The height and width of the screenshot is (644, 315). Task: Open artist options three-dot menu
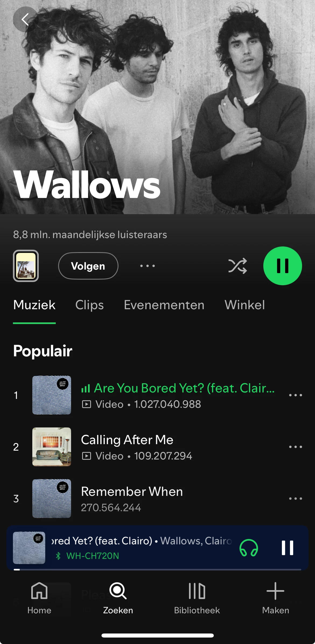pos(148,266)
